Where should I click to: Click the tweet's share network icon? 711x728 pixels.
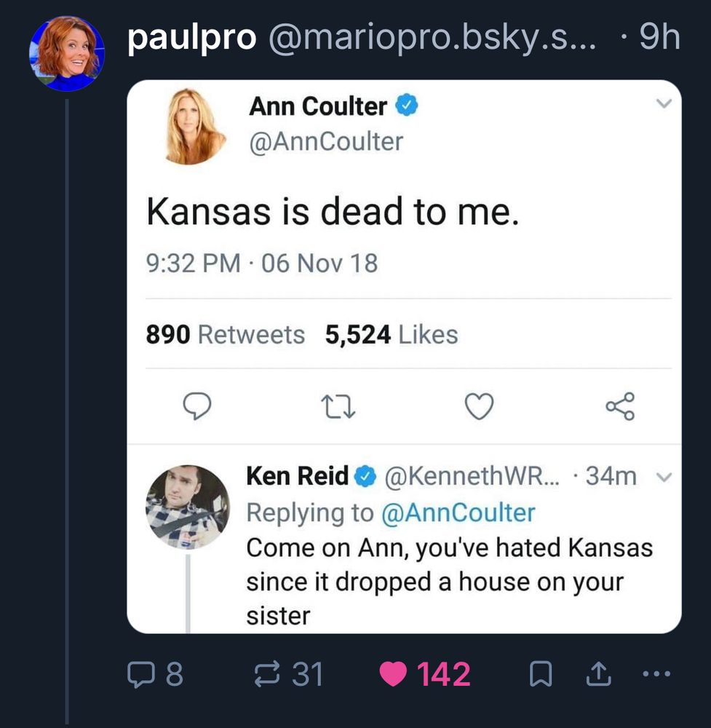620,406
